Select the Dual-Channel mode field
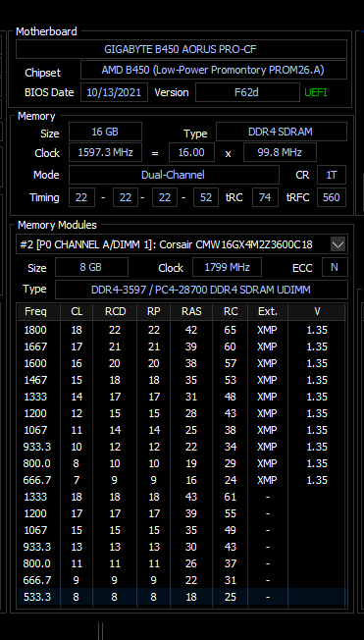This screenshot has width=364, height=640. pyautogui.click(x=174, y=175)
